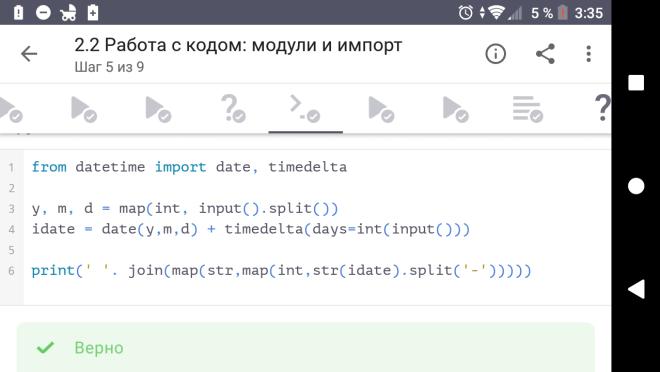
Task: Tap the stroller notification icon
Action: (x=68, y=13)
